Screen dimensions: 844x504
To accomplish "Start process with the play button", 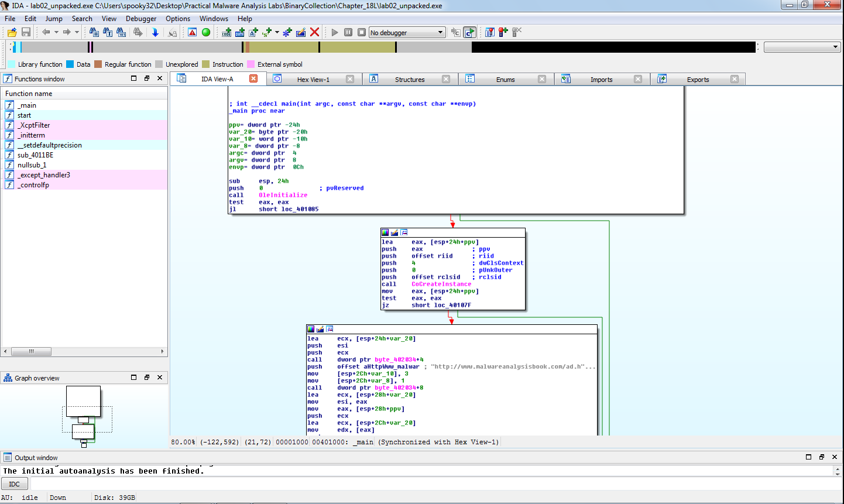I will [x=335, y=32].
